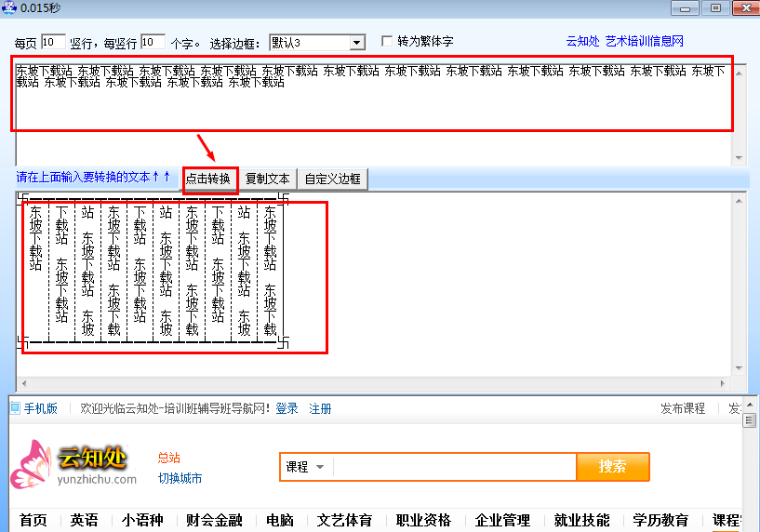Click the input area scrollbar up arrow
The width and height of the screenshot is (760, 532).
pos(739,73)
